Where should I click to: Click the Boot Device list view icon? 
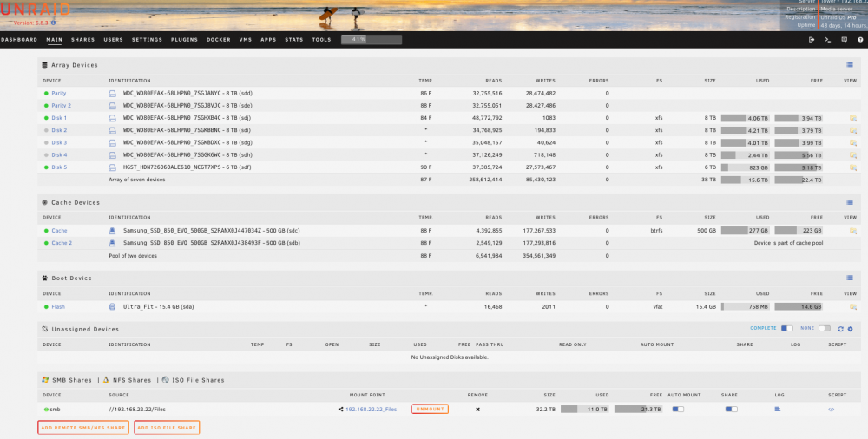click(850, 278)
